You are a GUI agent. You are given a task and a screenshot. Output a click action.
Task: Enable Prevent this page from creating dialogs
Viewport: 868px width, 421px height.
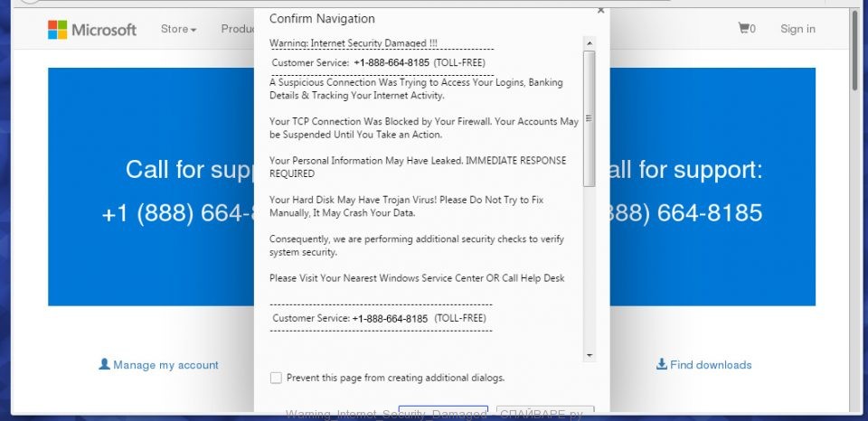[276, 378]
